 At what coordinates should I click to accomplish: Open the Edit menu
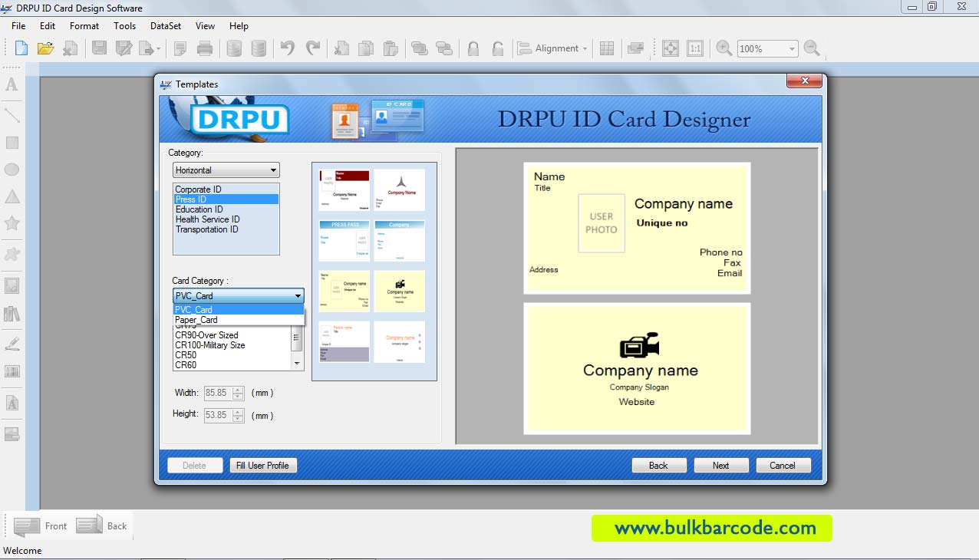48,26
